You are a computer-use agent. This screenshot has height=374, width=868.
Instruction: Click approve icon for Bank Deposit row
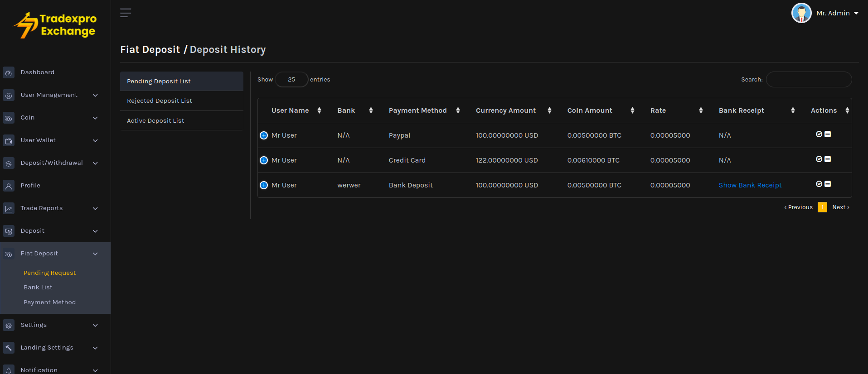(x=819, y=184)
